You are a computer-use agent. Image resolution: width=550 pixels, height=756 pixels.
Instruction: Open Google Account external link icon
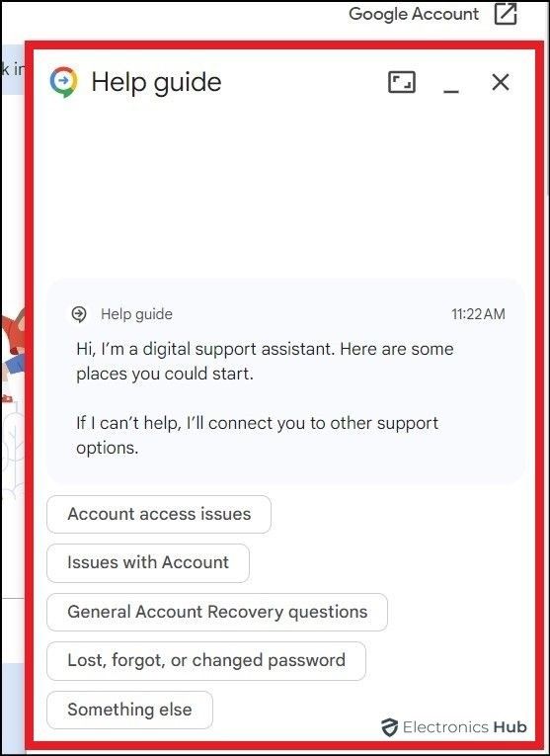coord(506,14)
